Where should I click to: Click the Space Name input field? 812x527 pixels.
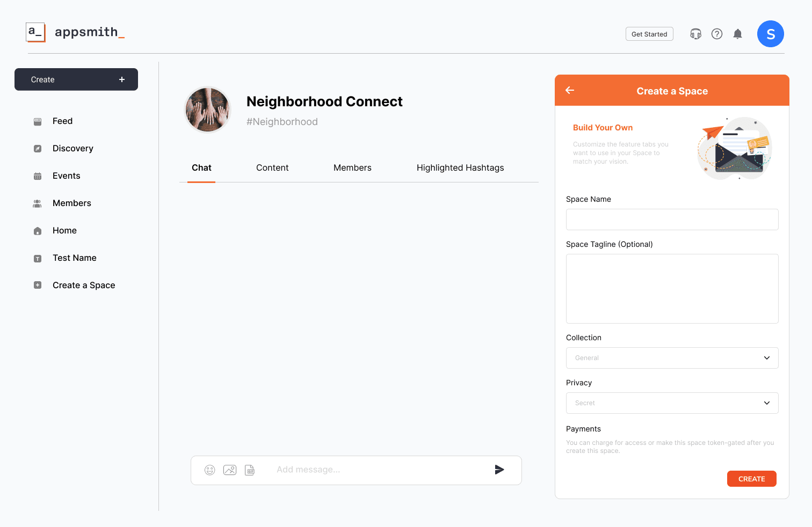pyautogui.click(x=671, y=219)
